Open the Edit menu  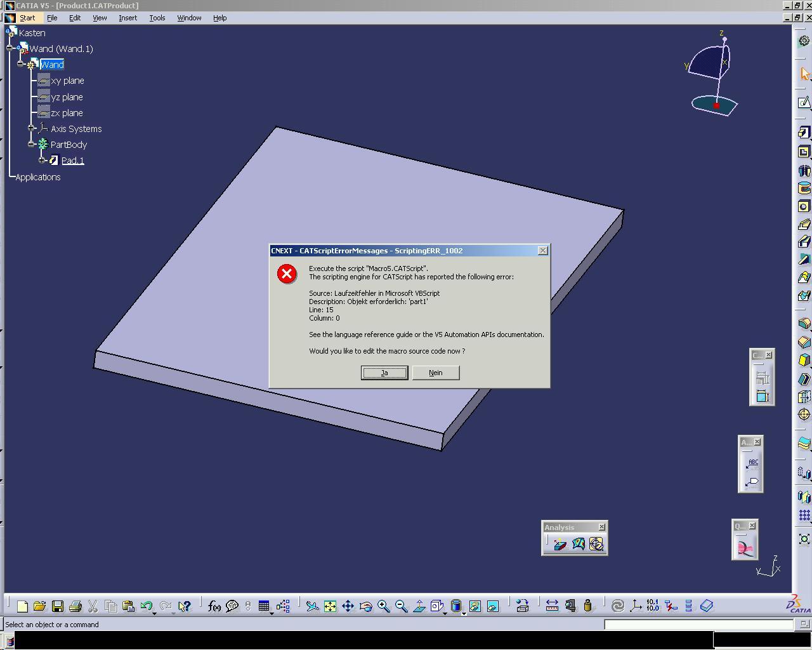[x=75, y=18]
